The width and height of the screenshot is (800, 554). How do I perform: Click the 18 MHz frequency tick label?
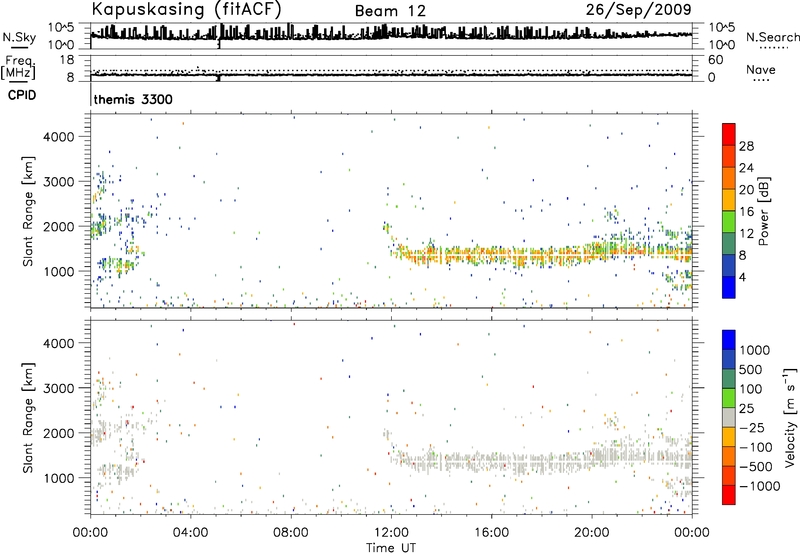(67, 59)
